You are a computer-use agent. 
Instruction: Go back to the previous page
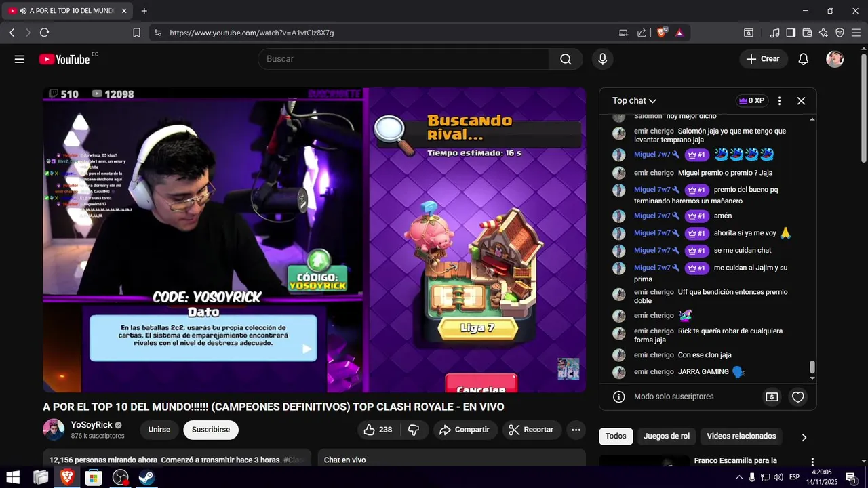click(x=12, y=33)
